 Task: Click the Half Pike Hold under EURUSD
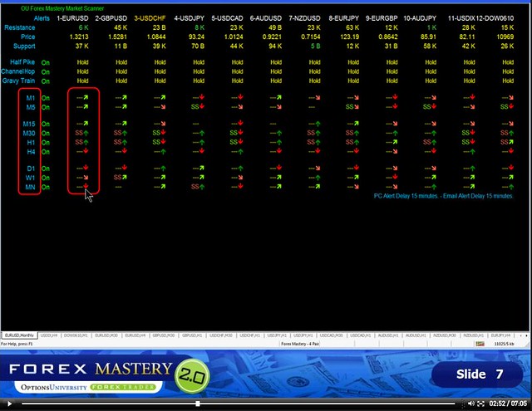pyautogui.click(x=82, y=62)
